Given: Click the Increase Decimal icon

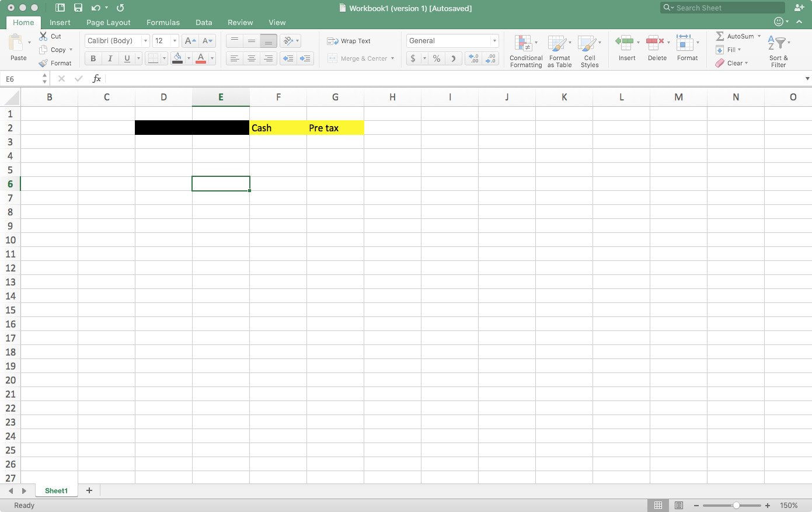Looking at the screenshot, I should [x=473, y=58].
